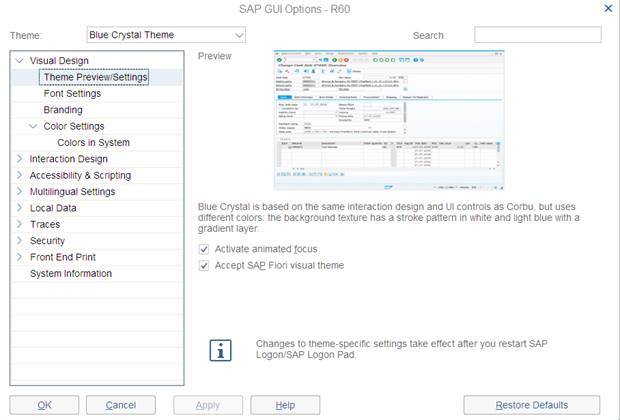The image size is (620, 420).
Task: Select Branding in the tree
Action: 63,110
